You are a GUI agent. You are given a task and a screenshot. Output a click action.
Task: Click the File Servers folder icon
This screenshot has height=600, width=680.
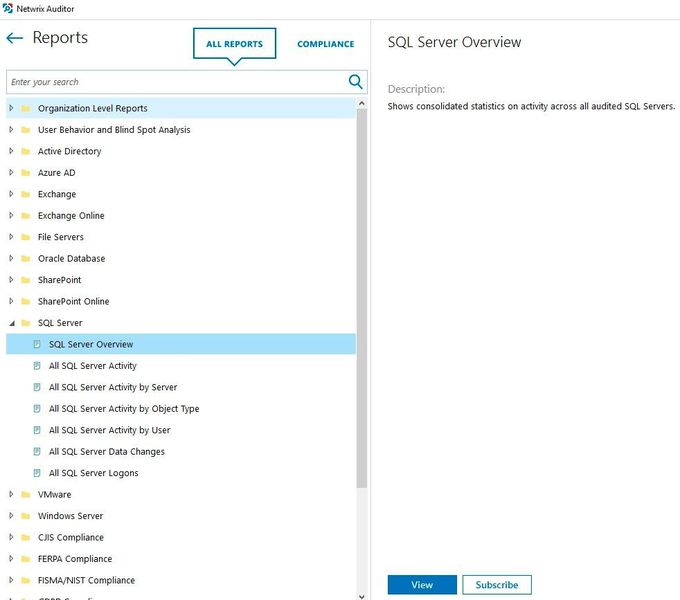[x=26, y=237]
